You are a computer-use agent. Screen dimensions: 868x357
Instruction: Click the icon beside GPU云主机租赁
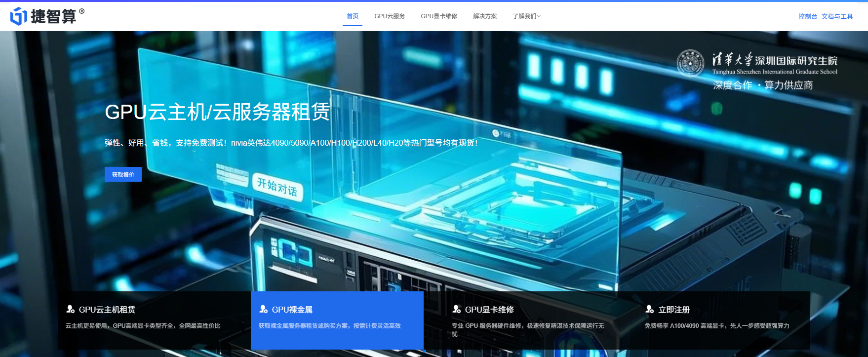(71, 310)
